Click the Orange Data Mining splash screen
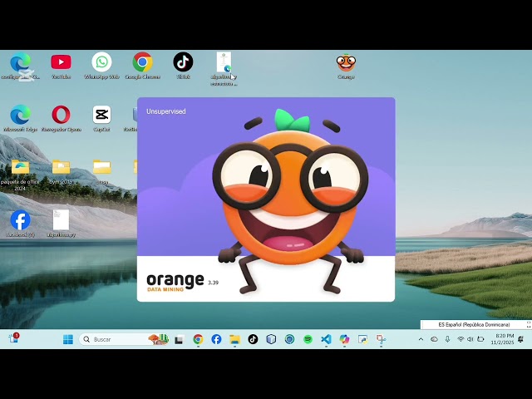Screen dimensions: 532x399 (266, 199)
